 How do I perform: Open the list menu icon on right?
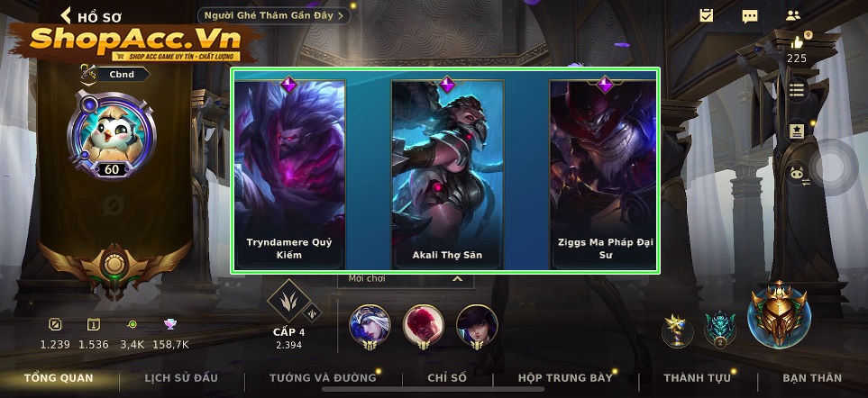point(797,91)
